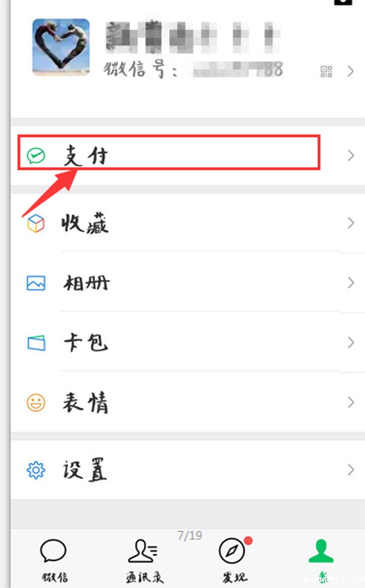Tap the blue card wallet icon
The image size is (365, 588).
pyautogui.click(x=36, y=343)
